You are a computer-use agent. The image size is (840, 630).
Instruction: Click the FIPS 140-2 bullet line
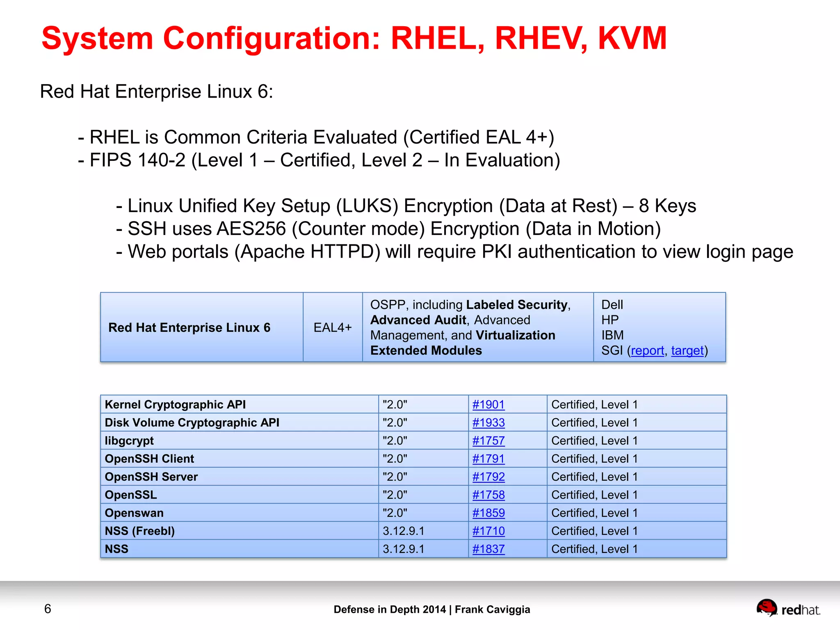coord(319,160)
